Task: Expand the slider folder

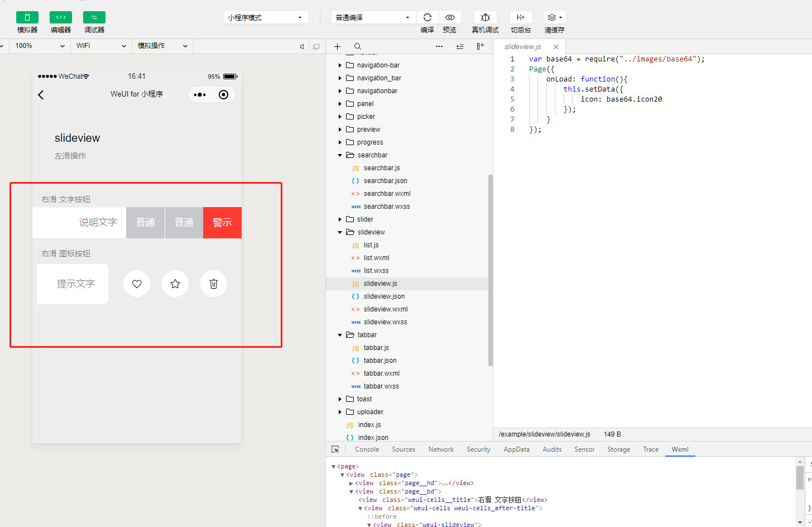Action: 340,219
